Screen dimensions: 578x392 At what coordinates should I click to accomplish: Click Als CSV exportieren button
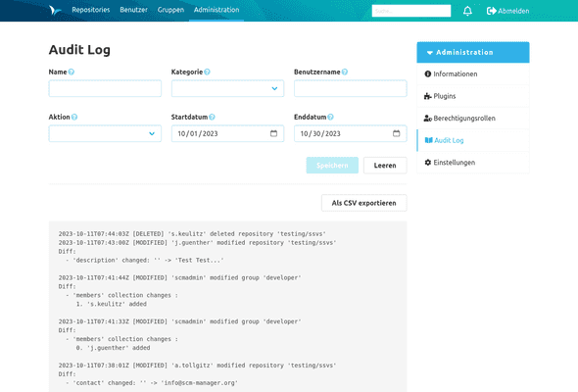point(363,203)
